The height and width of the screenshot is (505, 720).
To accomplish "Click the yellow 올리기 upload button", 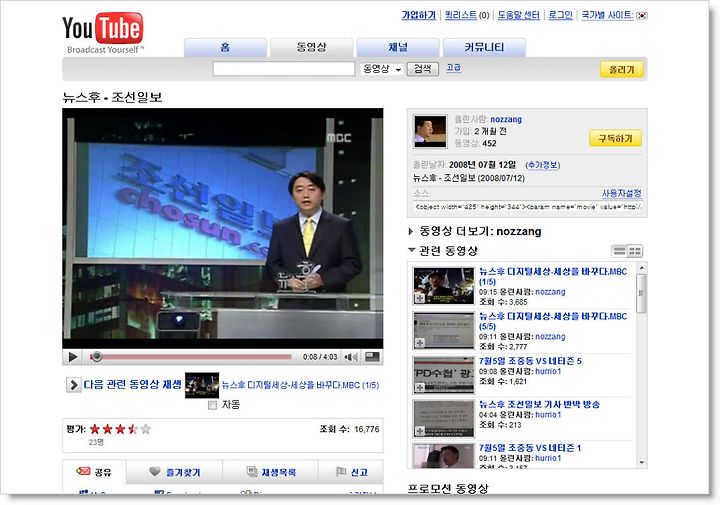I will click(622, 70).
